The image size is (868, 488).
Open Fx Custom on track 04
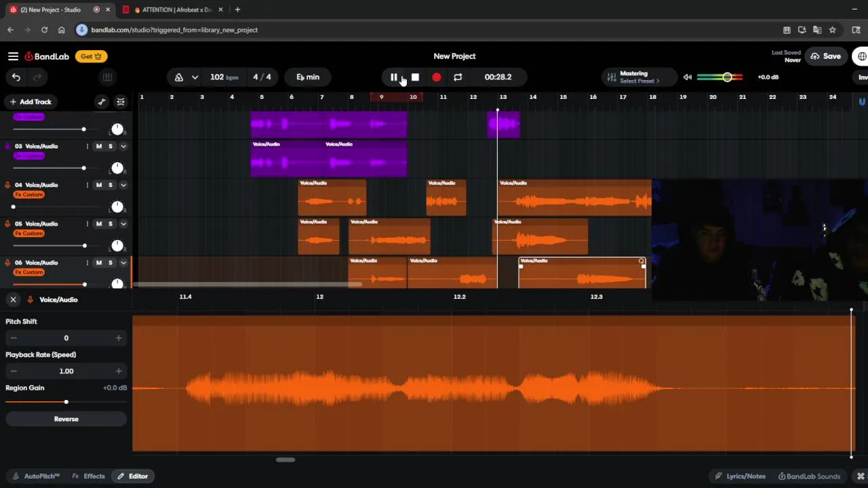(29, 195)
